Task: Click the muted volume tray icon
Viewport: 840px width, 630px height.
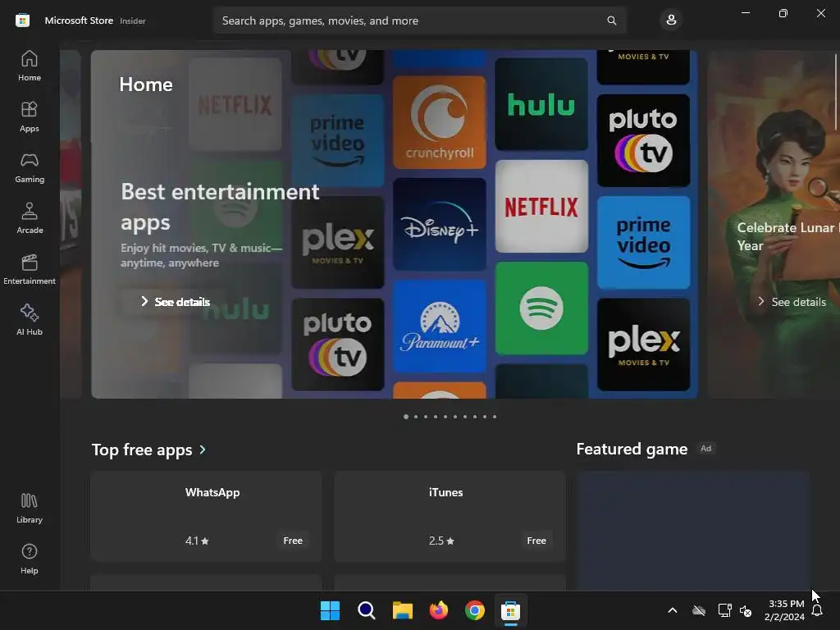Action: [745, 610]
